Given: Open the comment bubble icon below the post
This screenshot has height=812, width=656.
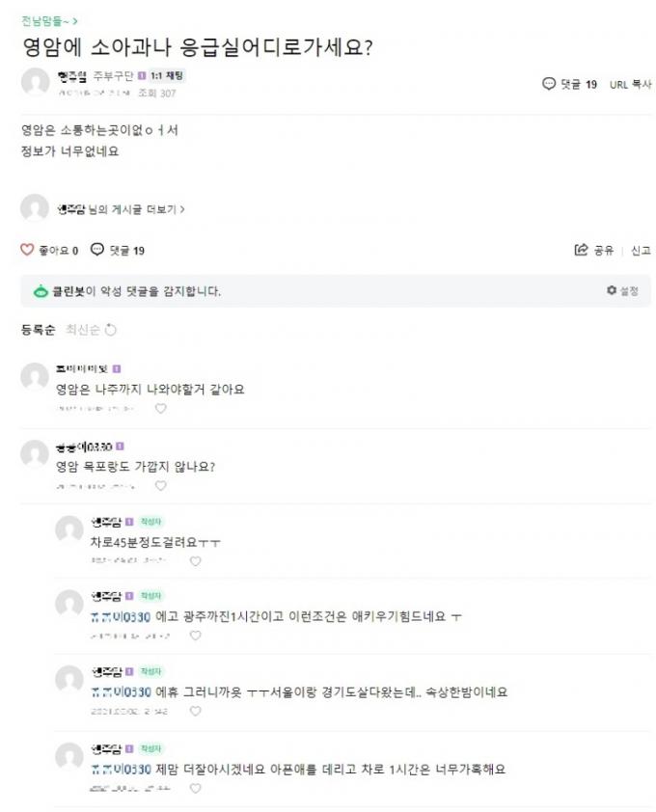Looking at the screenshot, I should [96, 250].
